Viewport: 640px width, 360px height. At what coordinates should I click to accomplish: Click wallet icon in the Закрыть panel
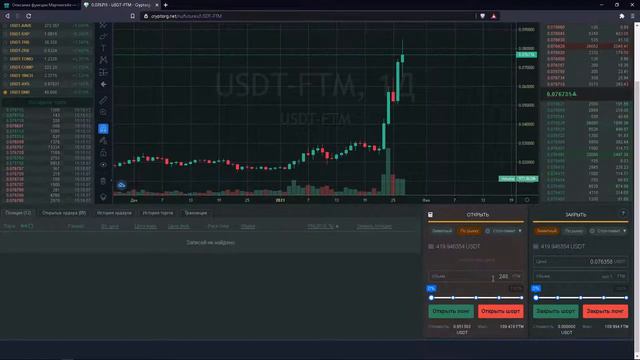[536, 247]
